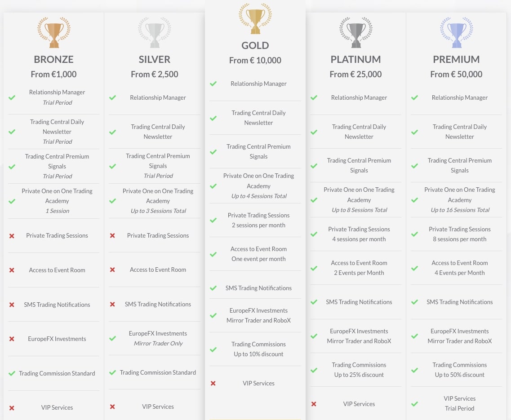Click the Premium trophy icon

(457, 32)
